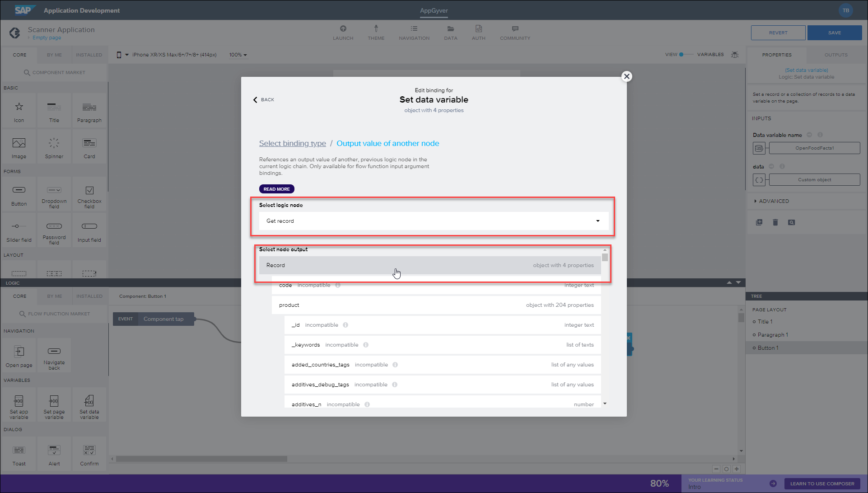Open the Launch toolbar item
The width and height of the screenshot is (868, 493).
pos(343,33)
